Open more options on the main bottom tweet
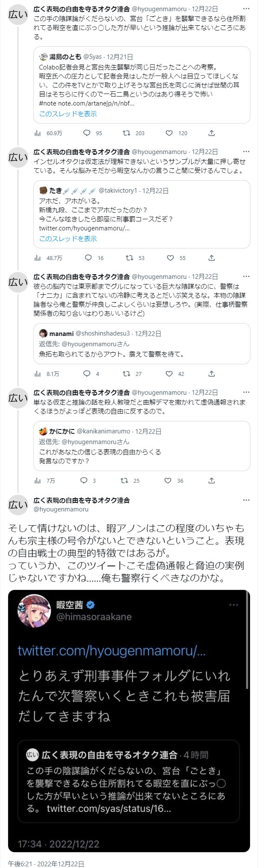Viewport: 259px width, 868px height. (x=246, y=500)
